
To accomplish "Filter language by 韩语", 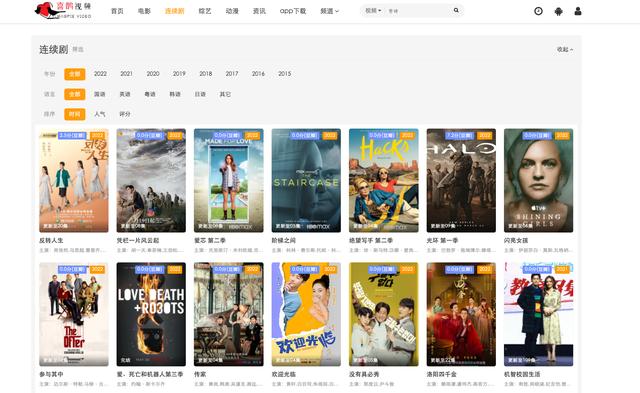I will (x=175, y=94).
